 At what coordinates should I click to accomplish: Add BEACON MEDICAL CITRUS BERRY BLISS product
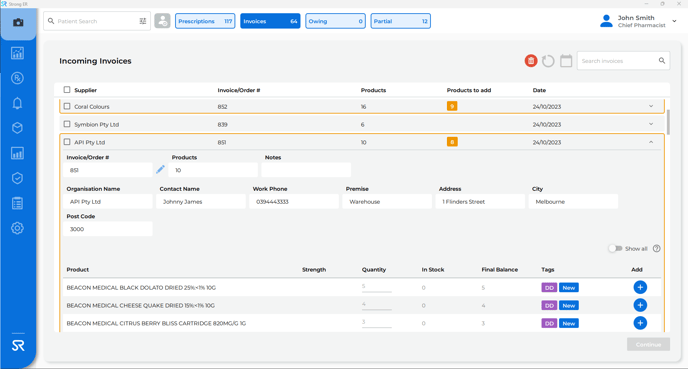[x=640, y=323]
